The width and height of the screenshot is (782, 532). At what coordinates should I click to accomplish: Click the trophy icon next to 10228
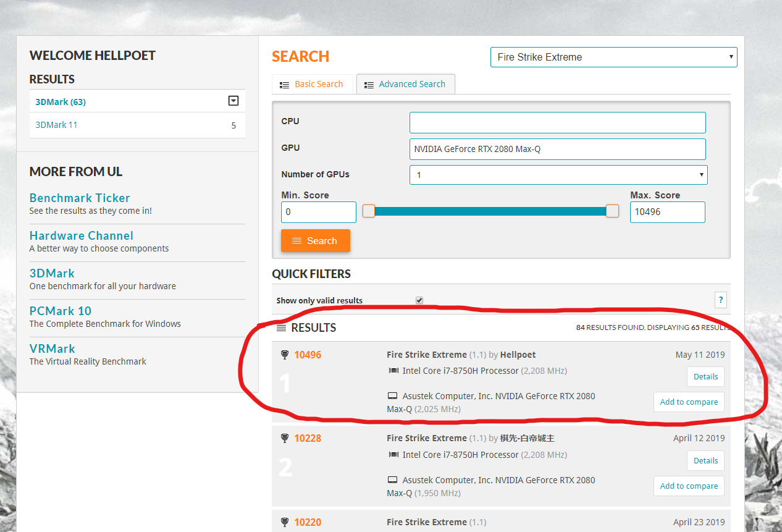tap(285, 438)
